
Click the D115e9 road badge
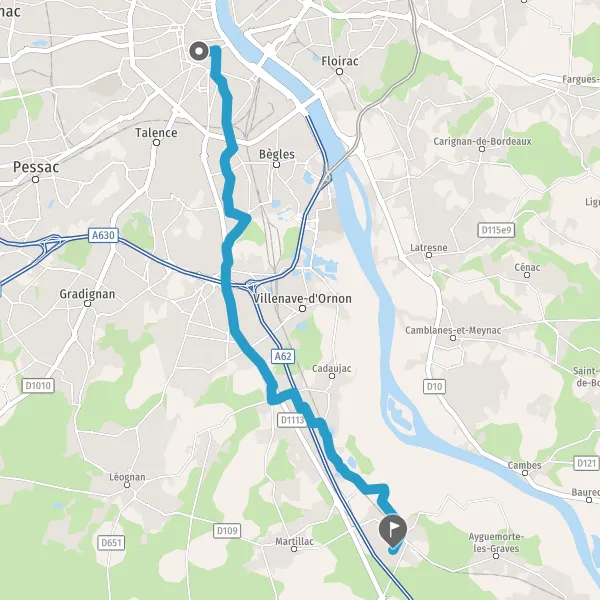point(496,230)
